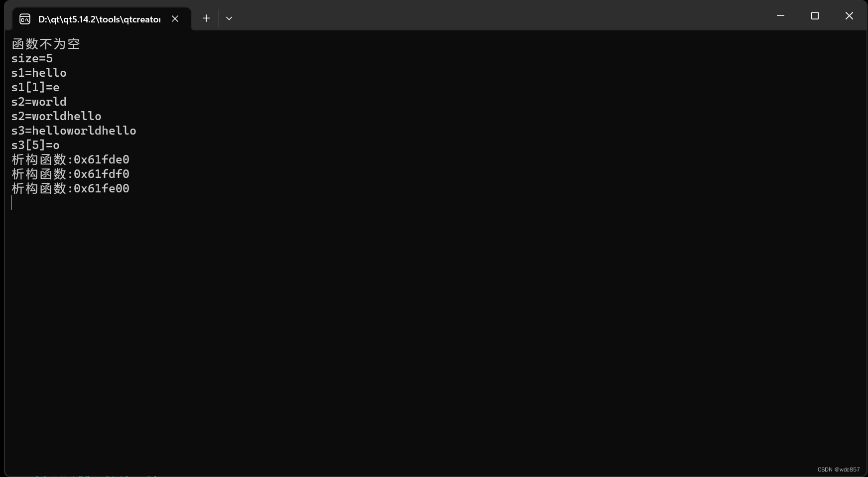This screenshot has width=868, height=477.
Task: Click the "s1[1]=e" output line
Action: coord(35,87)
